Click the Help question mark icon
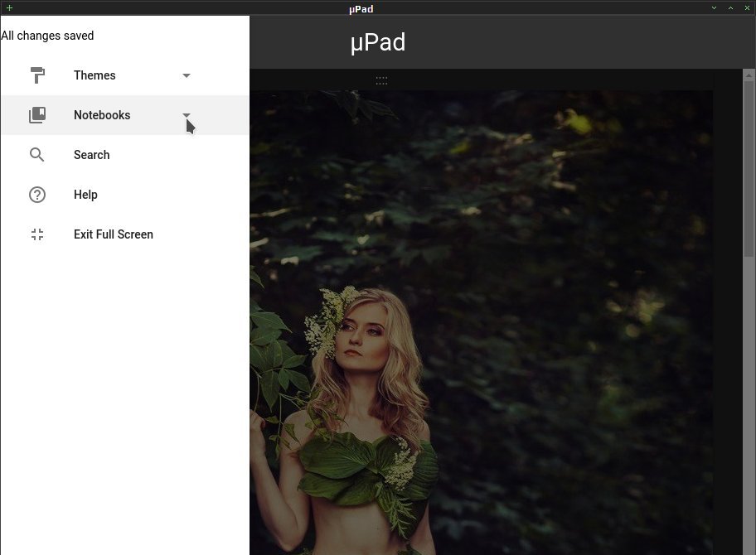The image size is (756, 555). [37, 195]
